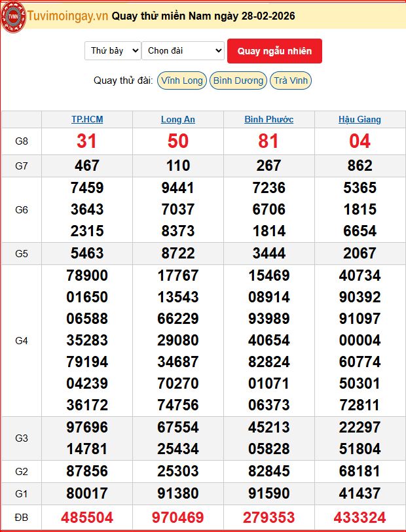Open the Bình Phước column header link
This screenshot has height=532, width=406.
(268, 119)
